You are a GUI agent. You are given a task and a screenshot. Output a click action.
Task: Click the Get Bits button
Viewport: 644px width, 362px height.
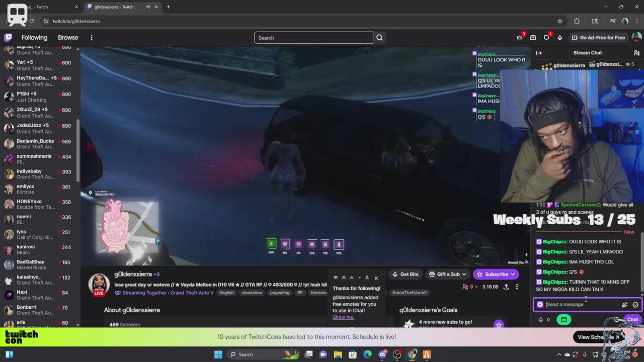click(x=406, y=275)
